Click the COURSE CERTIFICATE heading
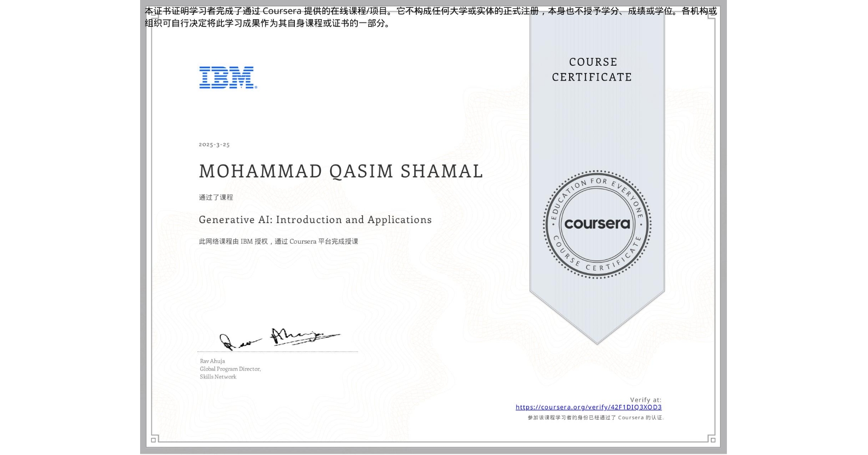Image resolution: width=868 pixels, height=455 pixels. pos(592,70)
